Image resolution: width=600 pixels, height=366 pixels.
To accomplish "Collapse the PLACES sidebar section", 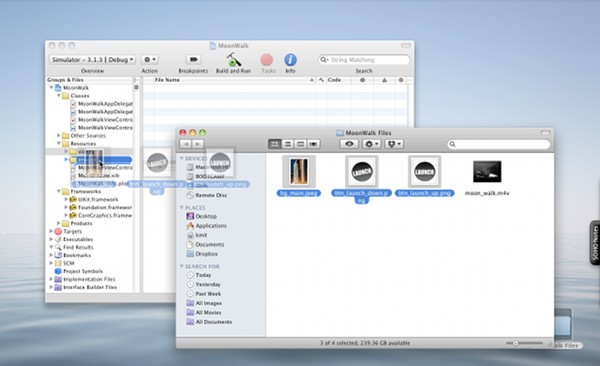I will click(x=182, y=208).
